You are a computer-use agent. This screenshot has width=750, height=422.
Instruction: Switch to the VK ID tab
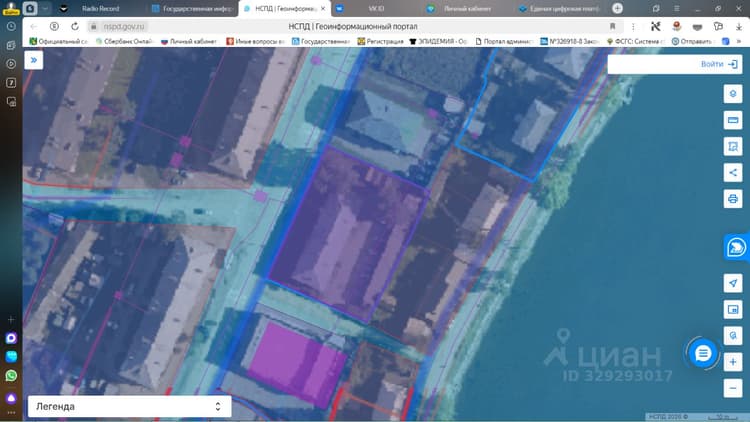click(x=376, y=8)
